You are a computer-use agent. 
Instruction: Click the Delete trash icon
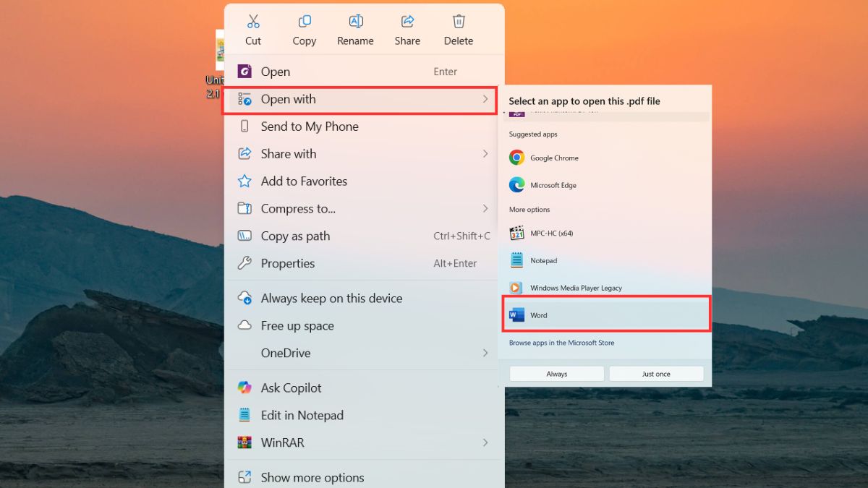[x=458, y=21]
